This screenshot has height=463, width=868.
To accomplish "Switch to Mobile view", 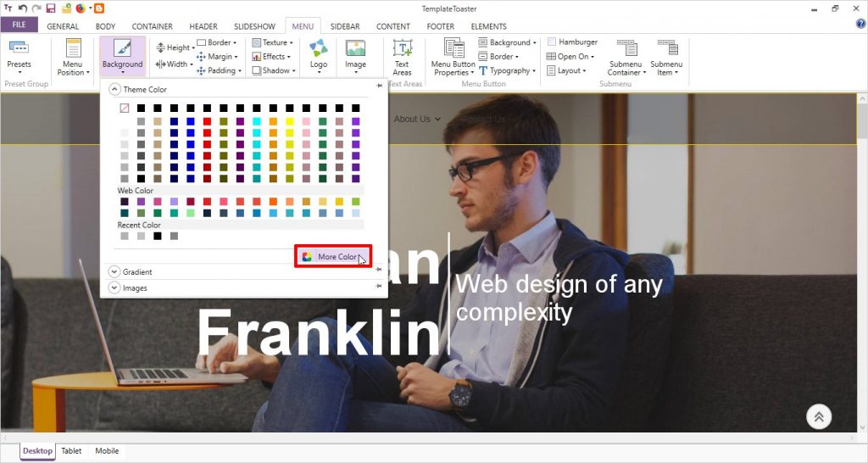I will (x=107, y=451).
